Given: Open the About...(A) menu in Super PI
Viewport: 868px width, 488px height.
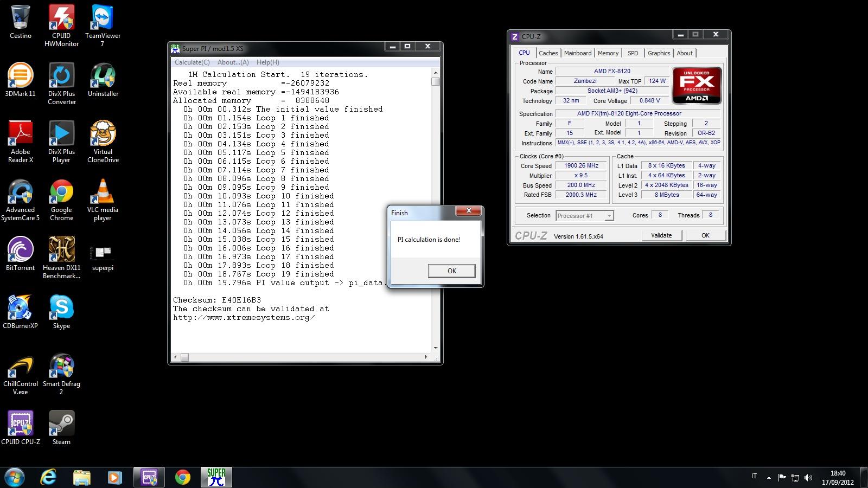Looking at the screenshot, I should pos(233,62).
